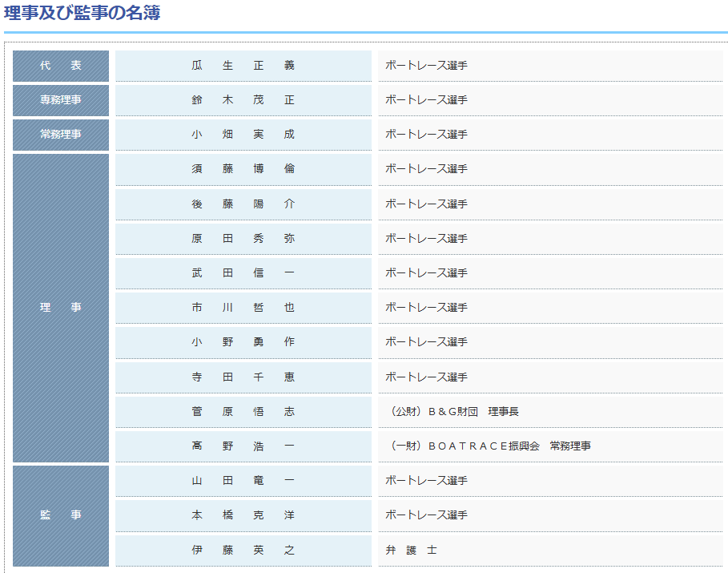Click ボートレース選手 in the 原田秀弥 row

426,238
